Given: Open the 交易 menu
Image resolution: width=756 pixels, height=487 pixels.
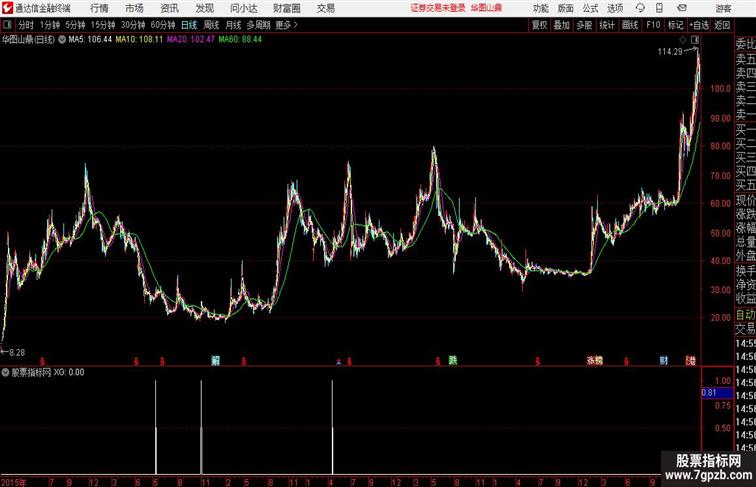Looking at the screenshot, I should [x=325, y=8].
